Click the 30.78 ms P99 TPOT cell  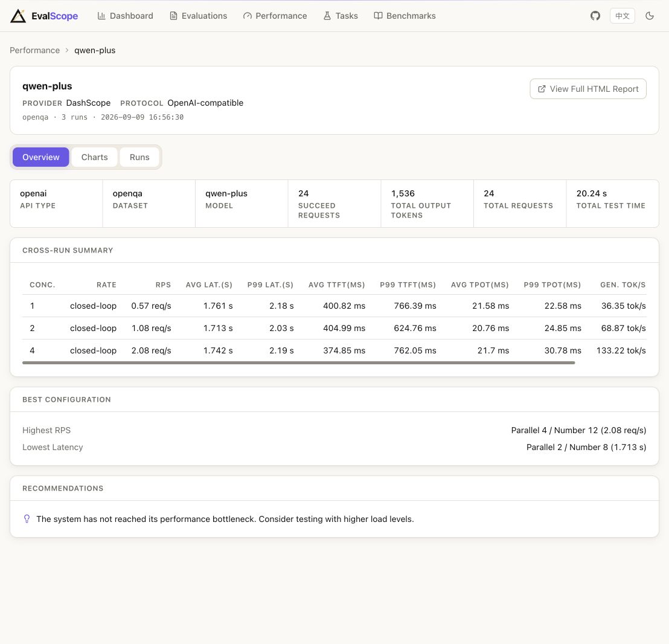click(563, 350)
